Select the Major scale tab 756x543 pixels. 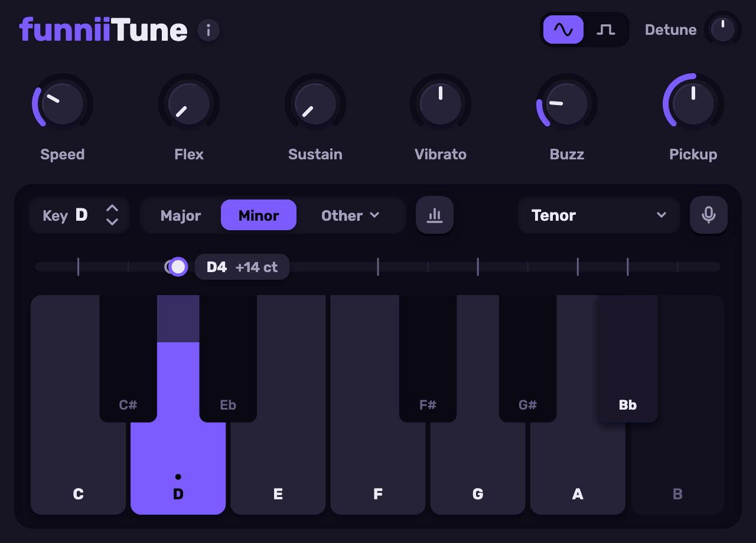pyautogui.click(x=181, y=215)
